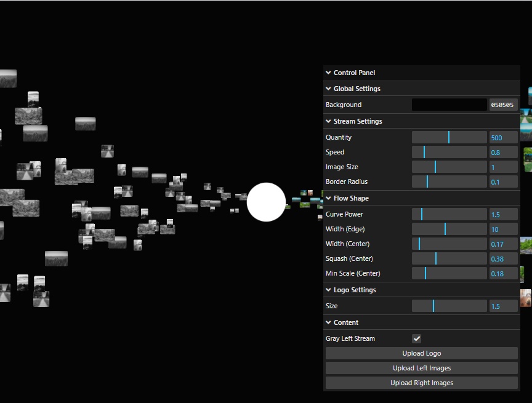
Task: Collapse the Flow Shape section
Action: click(351, 198)
